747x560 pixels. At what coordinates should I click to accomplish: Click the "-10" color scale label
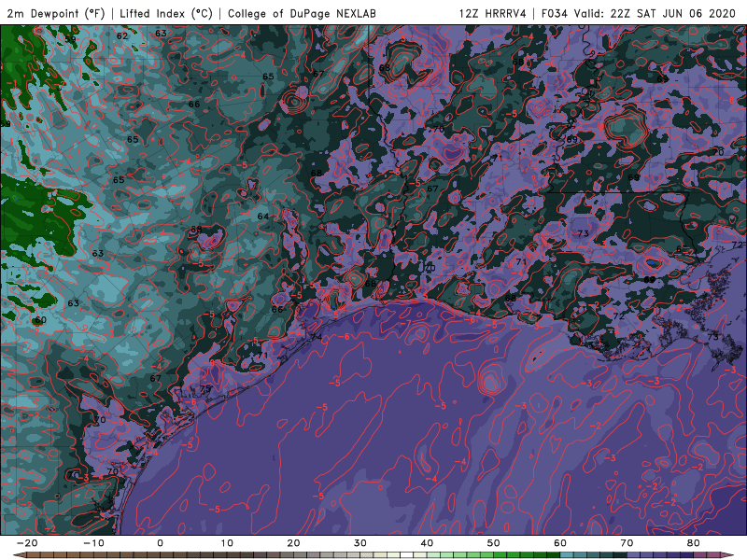pos(93,543)
